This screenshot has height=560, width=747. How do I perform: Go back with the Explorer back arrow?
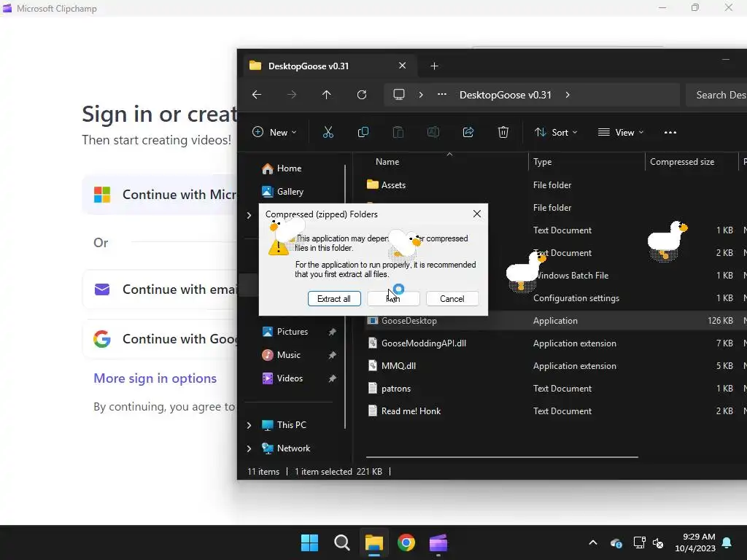(257, 95)
